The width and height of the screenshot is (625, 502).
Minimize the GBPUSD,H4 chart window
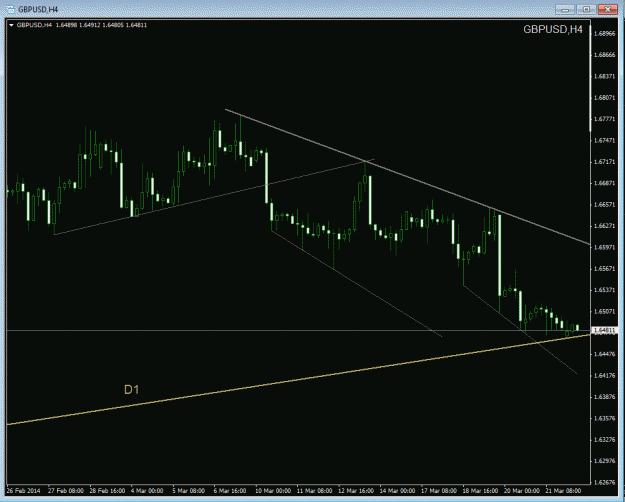click(565, 9)
